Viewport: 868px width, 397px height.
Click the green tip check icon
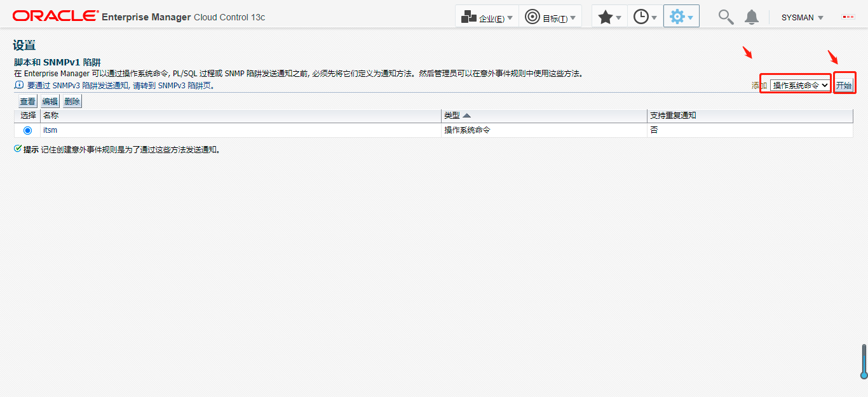coord(18,149)
